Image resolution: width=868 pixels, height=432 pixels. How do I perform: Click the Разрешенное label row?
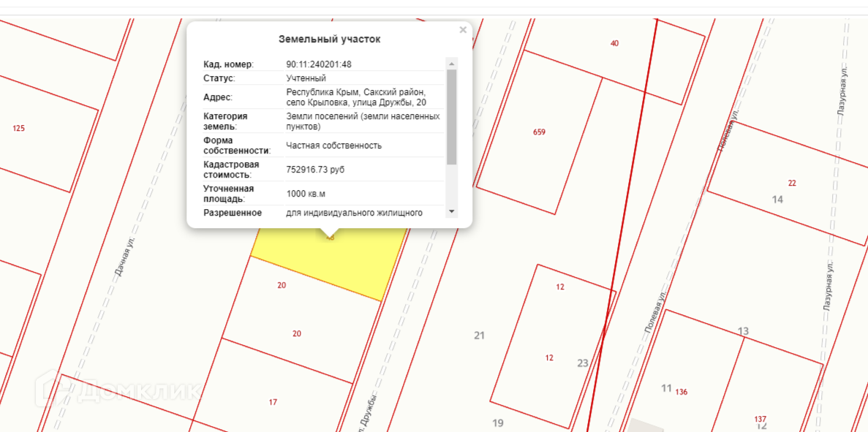point(233,213)
